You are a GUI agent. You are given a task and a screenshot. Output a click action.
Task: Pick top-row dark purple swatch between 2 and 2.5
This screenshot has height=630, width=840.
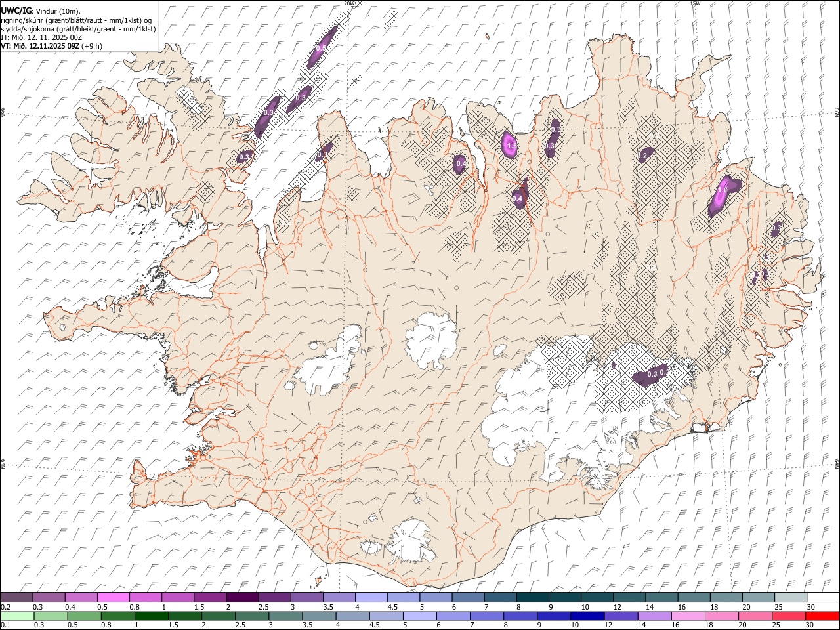(x=242, y=598)
